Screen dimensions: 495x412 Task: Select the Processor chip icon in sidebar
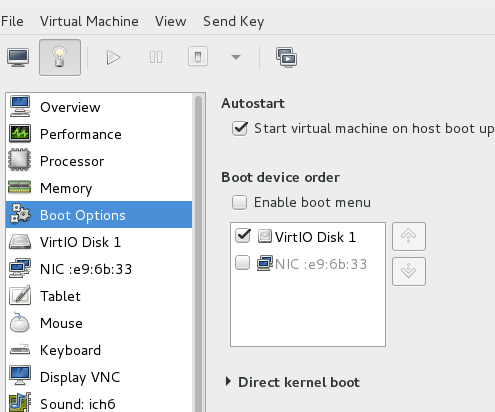[20, 161]
